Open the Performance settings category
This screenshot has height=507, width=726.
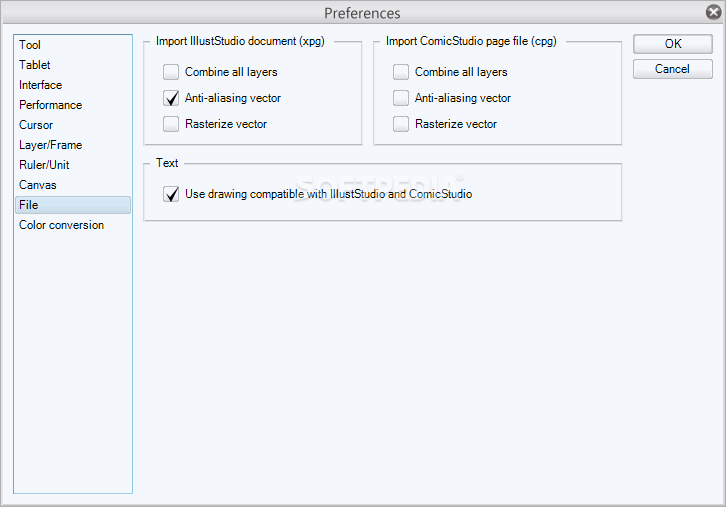click(50, 105)
